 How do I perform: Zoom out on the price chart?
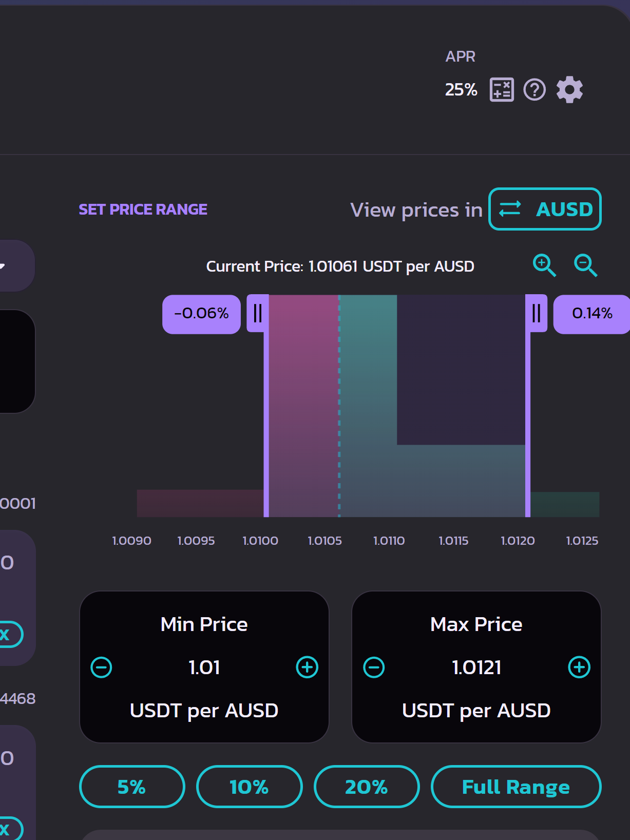pos(585,265)
